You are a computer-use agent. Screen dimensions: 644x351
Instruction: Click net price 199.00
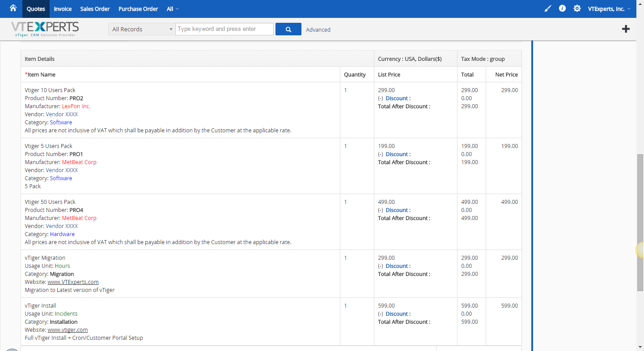click(509, 146)
